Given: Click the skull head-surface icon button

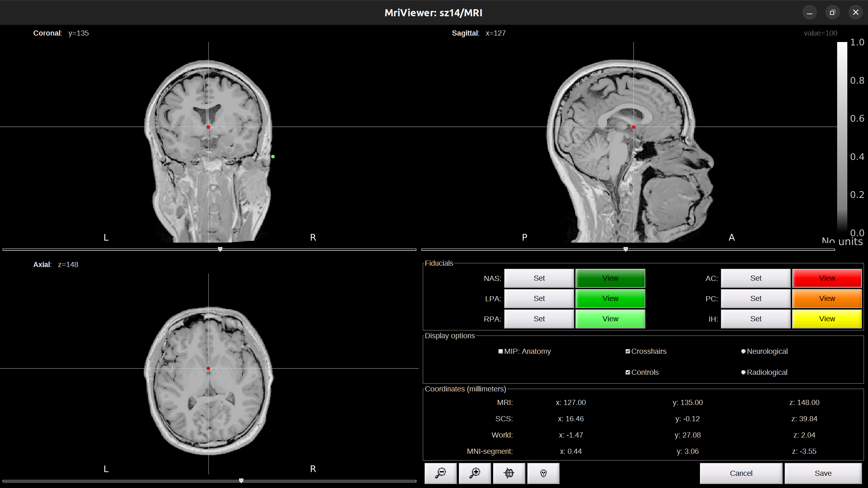Looking at the screenshot, I should pyautogui.click(x=543, y=473).
